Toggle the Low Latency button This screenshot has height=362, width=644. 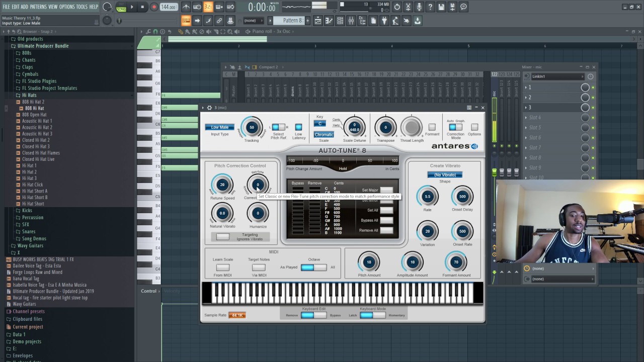[298, 127]
